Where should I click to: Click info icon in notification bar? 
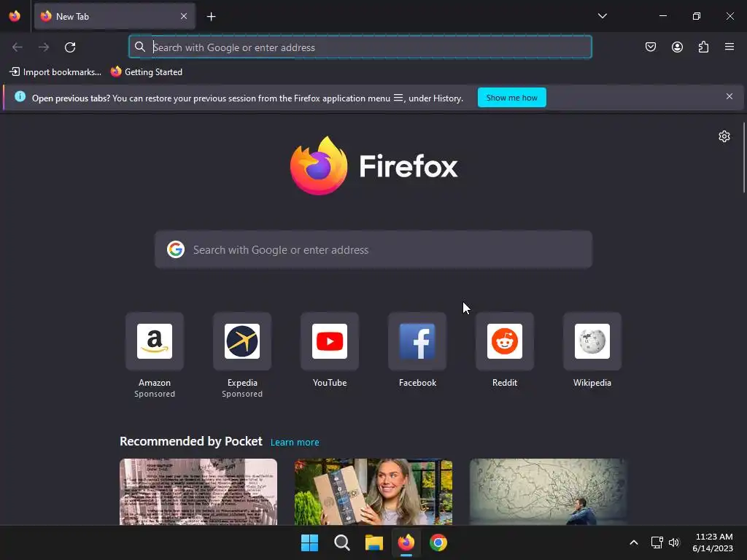[20, 97]
